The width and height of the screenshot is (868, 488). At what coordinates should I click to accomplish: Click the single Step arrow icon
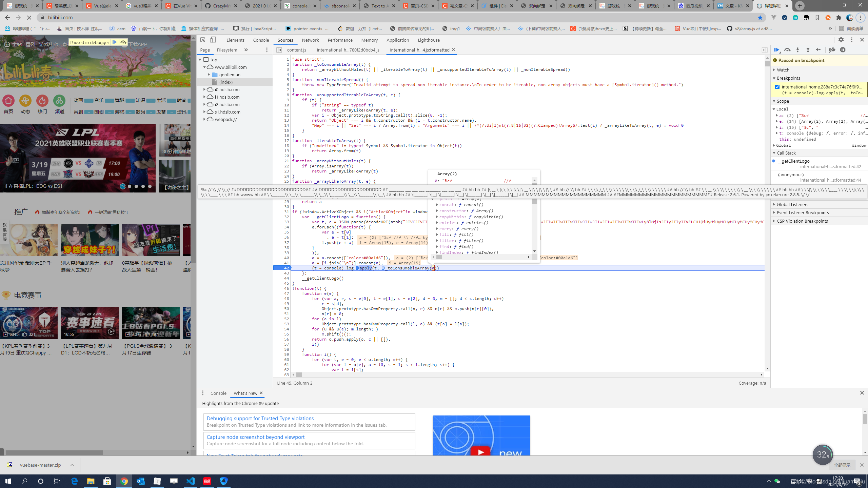click(818, 50)
